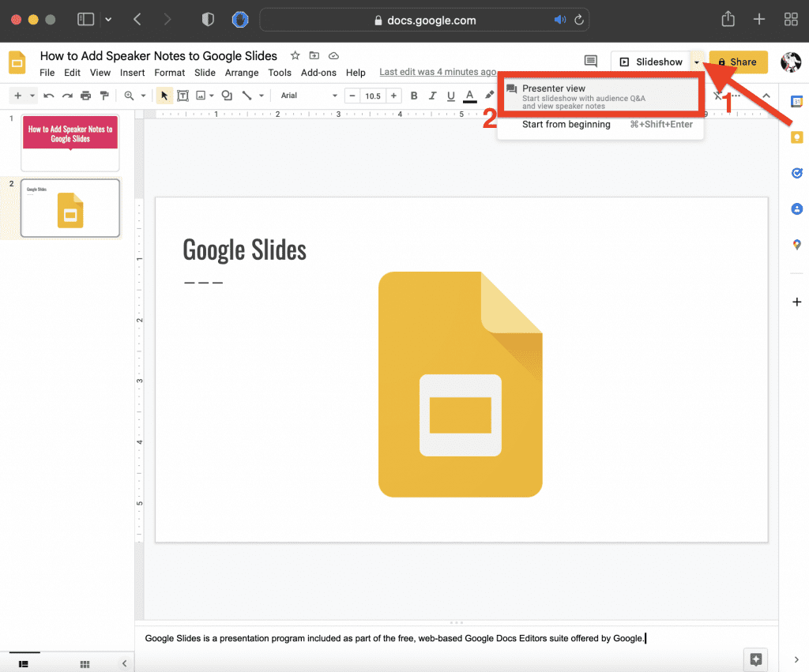Open the comment history icon
809x672 pixels.
[590, 62]
